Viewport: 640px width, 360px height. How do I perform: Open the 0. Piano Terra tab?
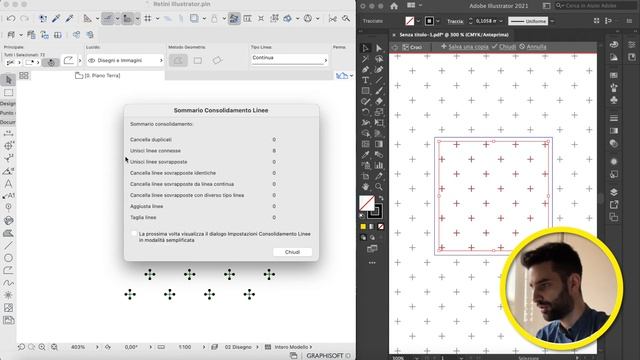(98, 76)
